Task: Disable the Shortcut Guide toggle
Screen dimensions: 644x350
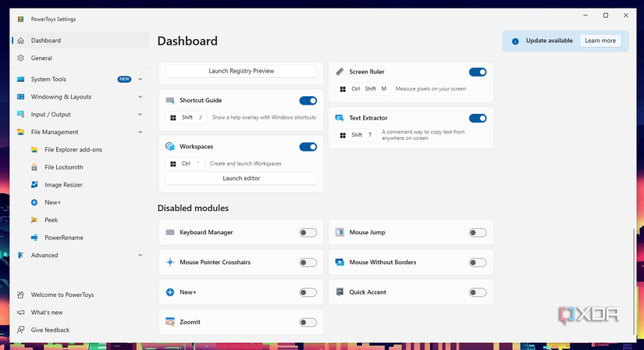Action: tap(308, 101)
